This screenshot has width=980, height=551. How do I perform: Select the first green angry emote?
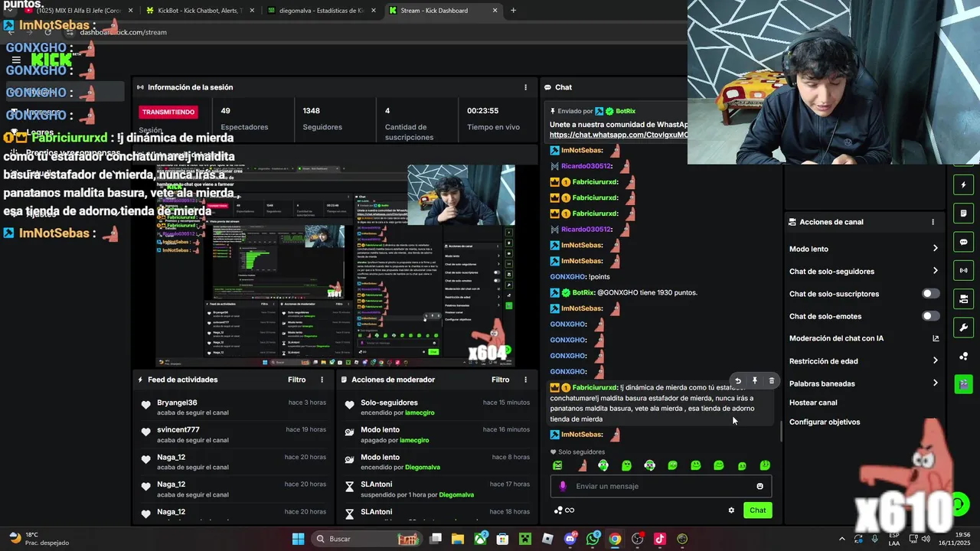[557, 465]
